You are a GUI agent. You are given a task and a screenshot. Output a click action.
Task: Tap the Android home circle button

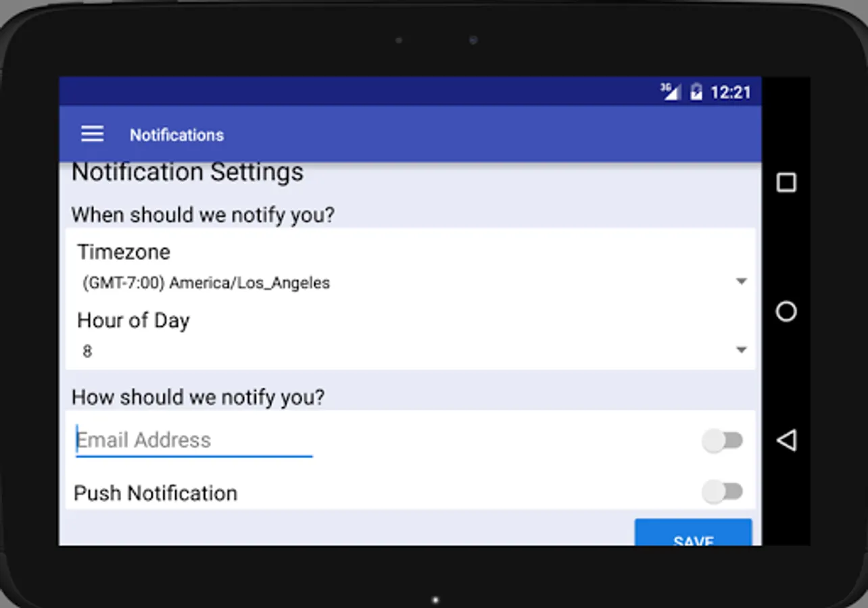786,311
